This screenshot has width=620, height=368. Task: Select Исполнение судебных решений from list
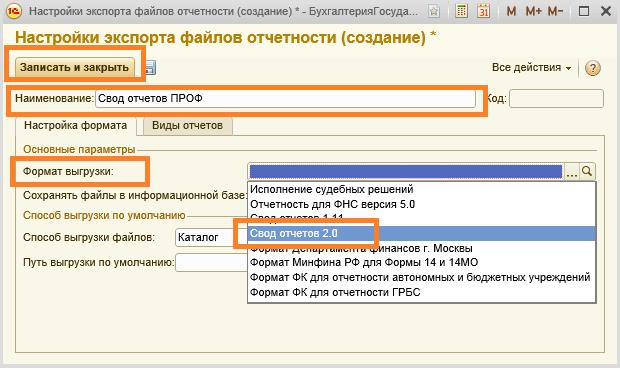pos(421,189)
